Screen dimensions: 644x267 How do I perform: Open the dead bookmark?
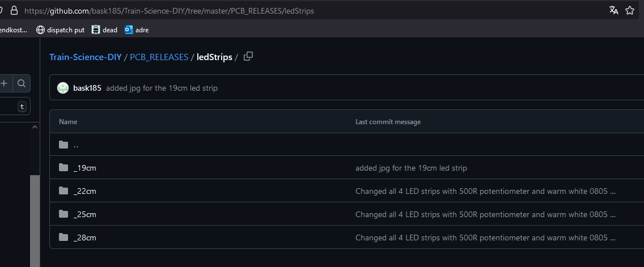[104, 29]
